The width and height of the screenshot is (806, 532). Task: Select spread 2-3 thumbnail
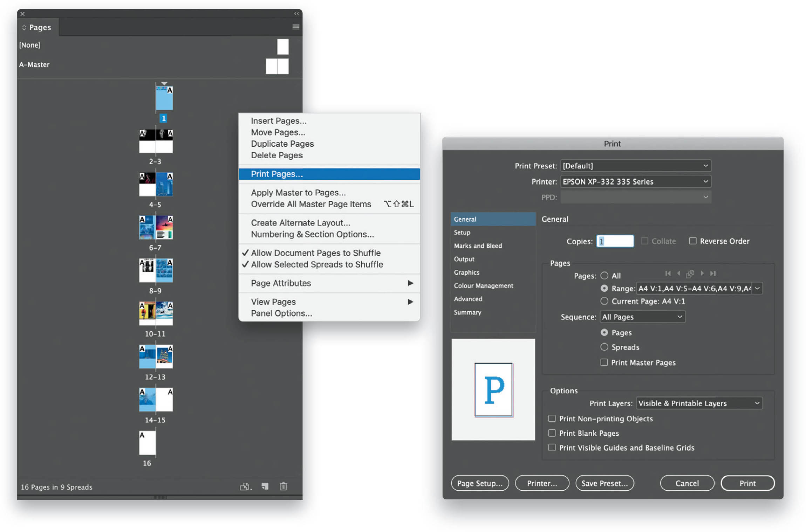[156, 141]
